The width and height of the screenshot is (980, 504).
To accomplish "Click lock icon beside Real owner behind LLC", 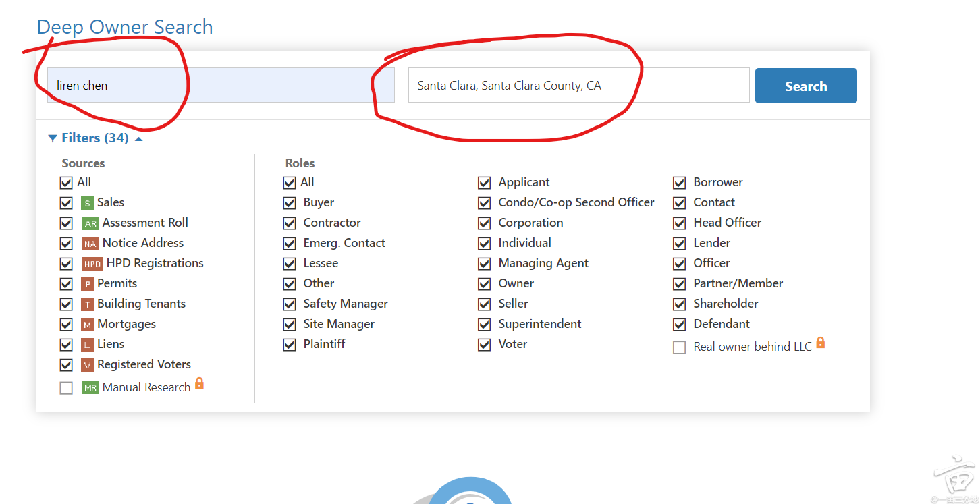I will point(821,343).
